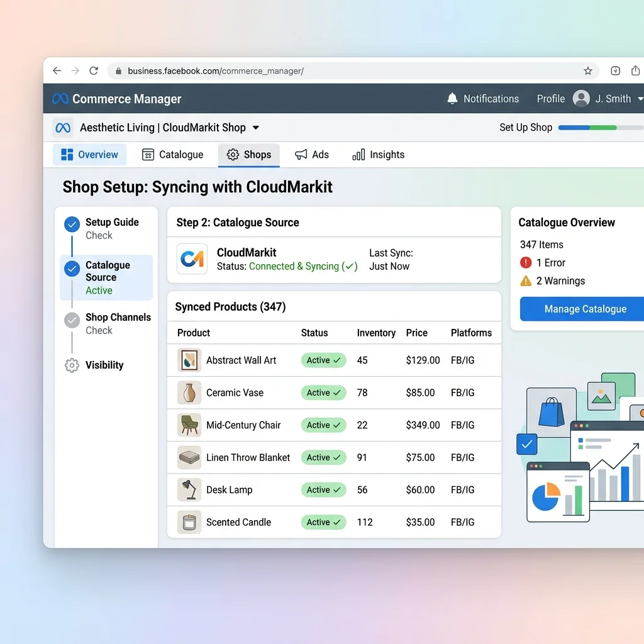The height and width of the screenshot is (644, 644).
Task: Click the Desk Lamp product name
Action: pos(229,490)
